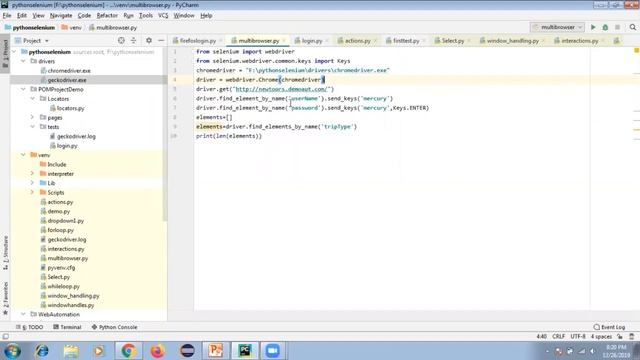Expand the Scripts folder
The width and height of the screenshot is (640, 360).
33,192
